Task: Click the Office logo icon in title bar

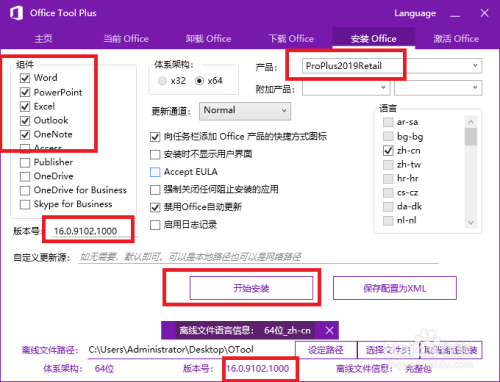Action: 16,13
